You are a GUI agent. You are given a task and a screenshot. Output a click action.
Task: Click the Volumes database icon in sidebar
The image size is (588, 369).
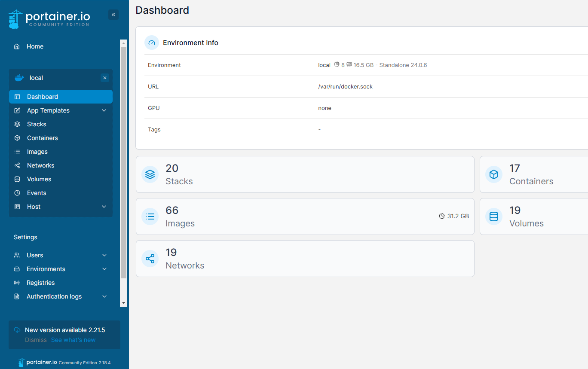point(17,179)
